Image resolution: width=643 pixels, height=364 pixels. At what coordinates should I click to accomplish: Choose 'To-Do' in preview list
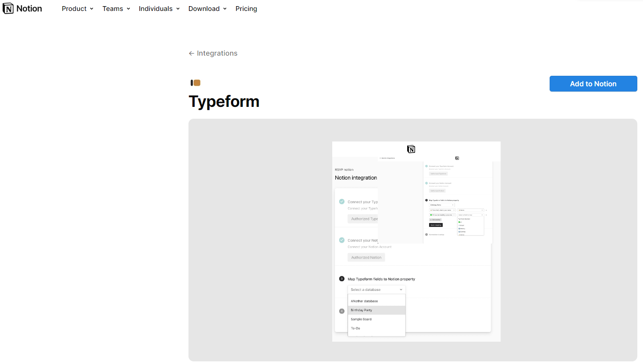coord(377,328)
